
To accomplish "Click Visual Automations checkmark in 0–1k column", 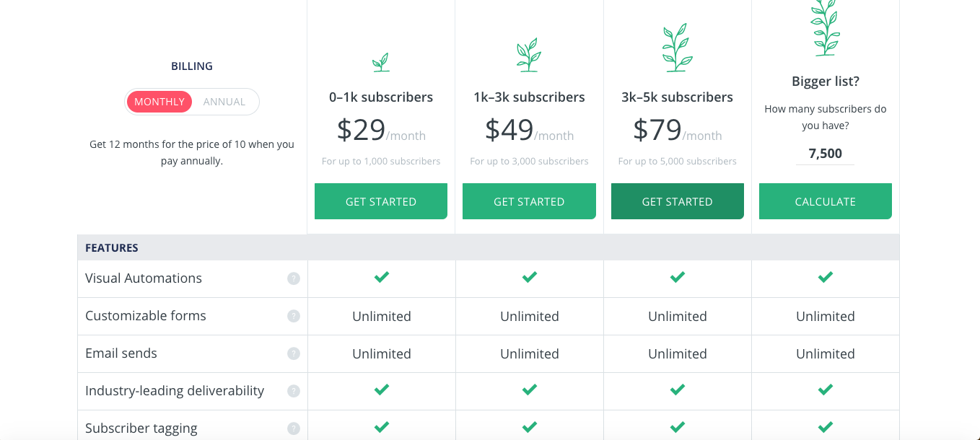I will (x=382, y=277).
